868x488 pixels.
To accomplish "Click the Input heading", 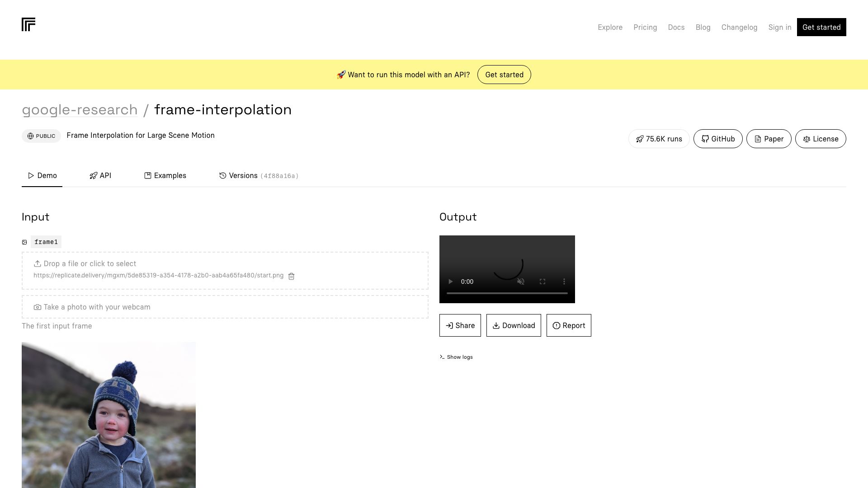I will pos(36,217).
